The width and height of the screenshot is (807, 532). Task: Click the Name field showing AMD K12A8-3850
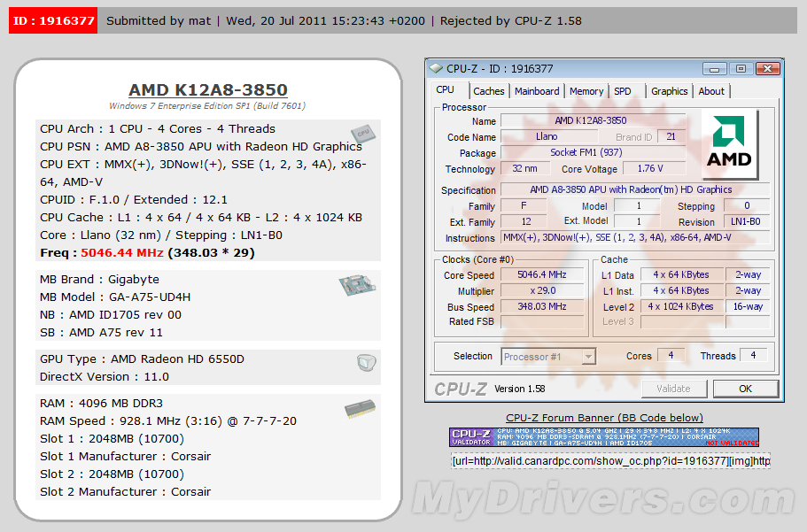593,120
